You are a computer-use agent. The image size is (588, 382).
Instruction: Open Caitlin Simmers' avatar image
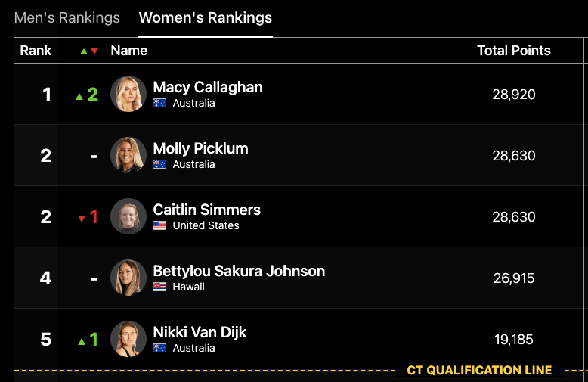tap(128, 217)
